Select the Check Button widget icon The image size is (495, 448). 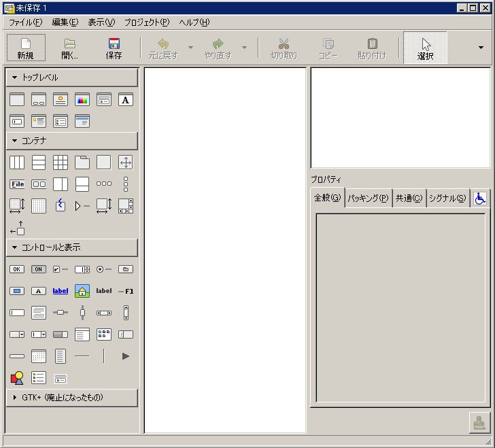click(x=61, y=269)
